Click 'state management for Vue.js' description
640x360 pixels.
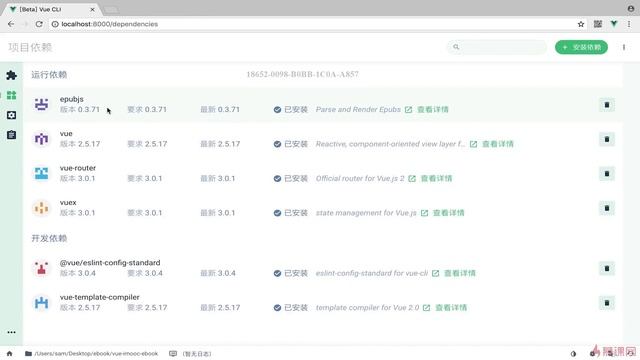click(366, 213)
